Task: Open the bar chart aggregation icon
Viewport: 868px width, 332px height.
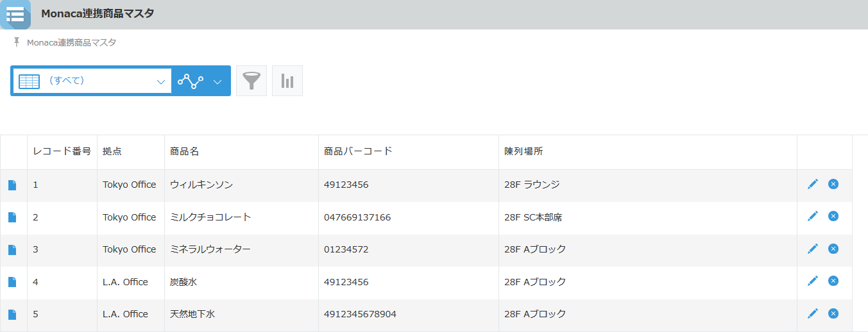Action: point(287,81)
